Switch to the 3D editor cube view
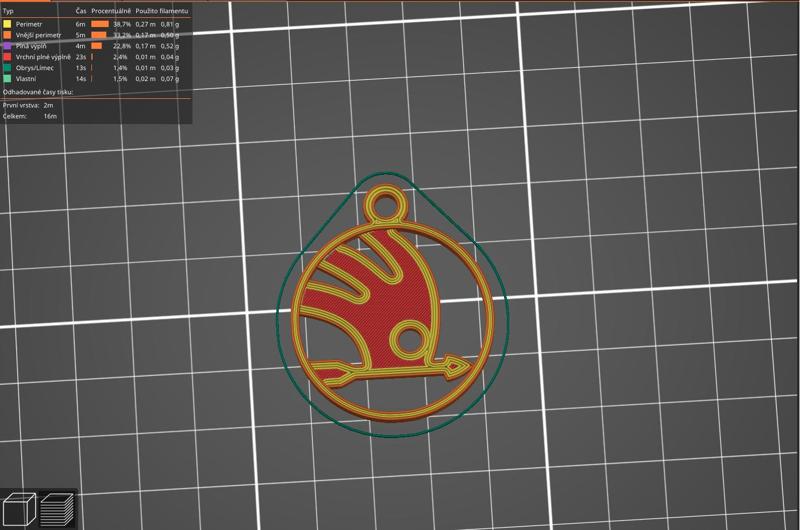Image resolution: width=800 pixels, height=530 pixels. [x=19, y=509]
